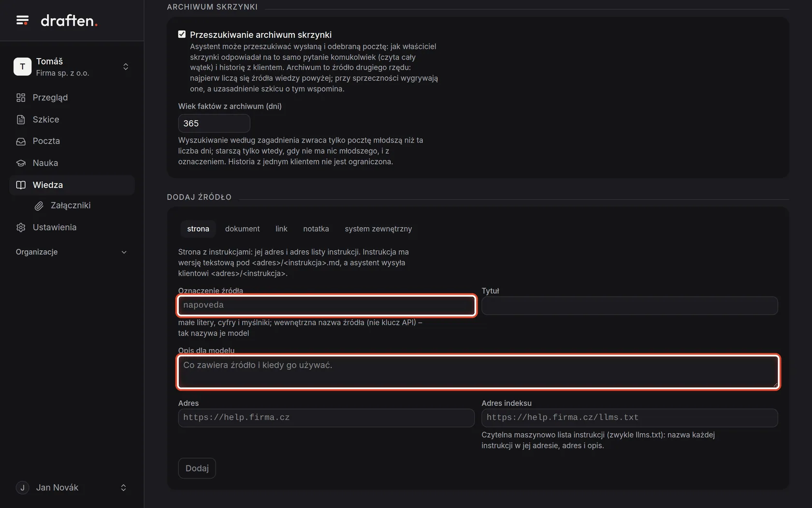Open Nauka in the sidebar
Image resolution: width=812 pixels, height=508 pixels.
72,163
